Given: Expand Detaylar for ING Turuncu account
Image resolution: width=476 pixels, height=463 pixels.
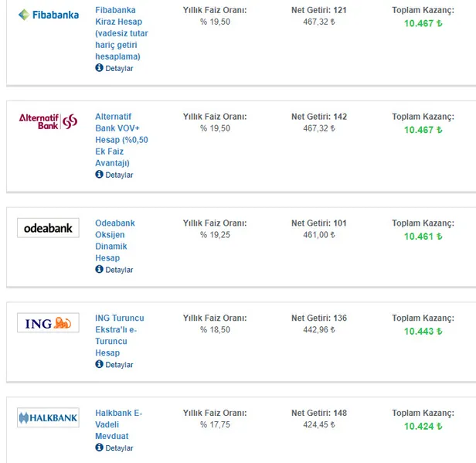Looking at the screenshot, I should (x=119, y=365).
